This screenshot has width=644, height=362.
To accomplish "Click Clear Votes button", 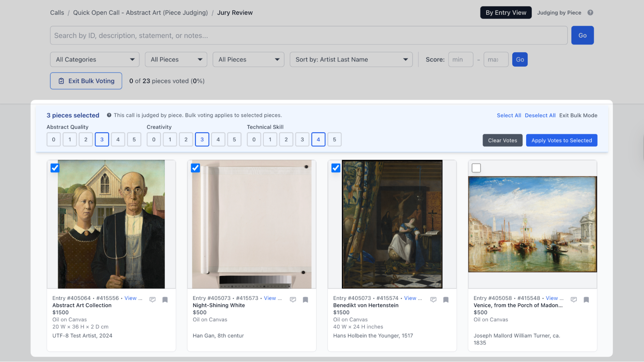I will [503, 140].
